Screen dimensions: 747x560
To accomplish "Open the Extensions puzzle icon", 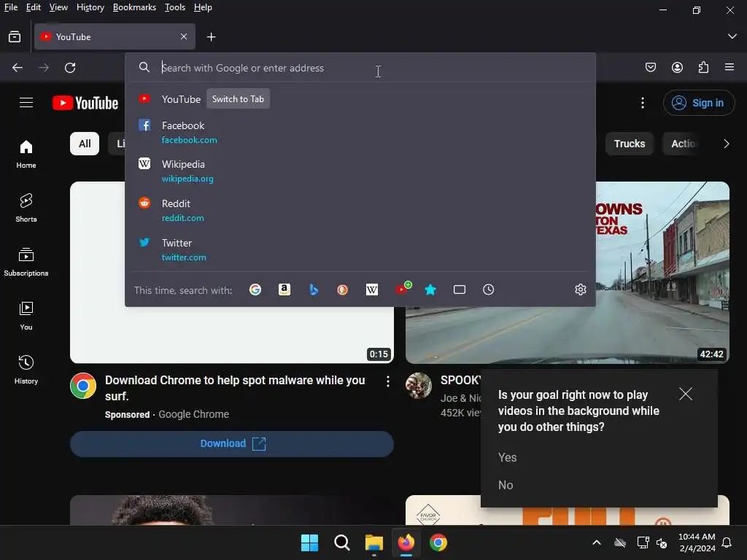I will [x=703, y=67].
